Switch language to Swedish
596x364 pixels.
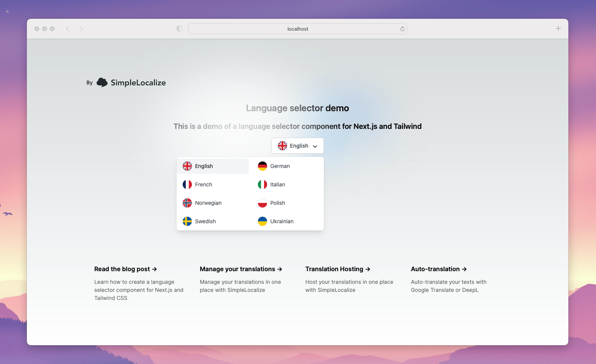tap(213, 221)
